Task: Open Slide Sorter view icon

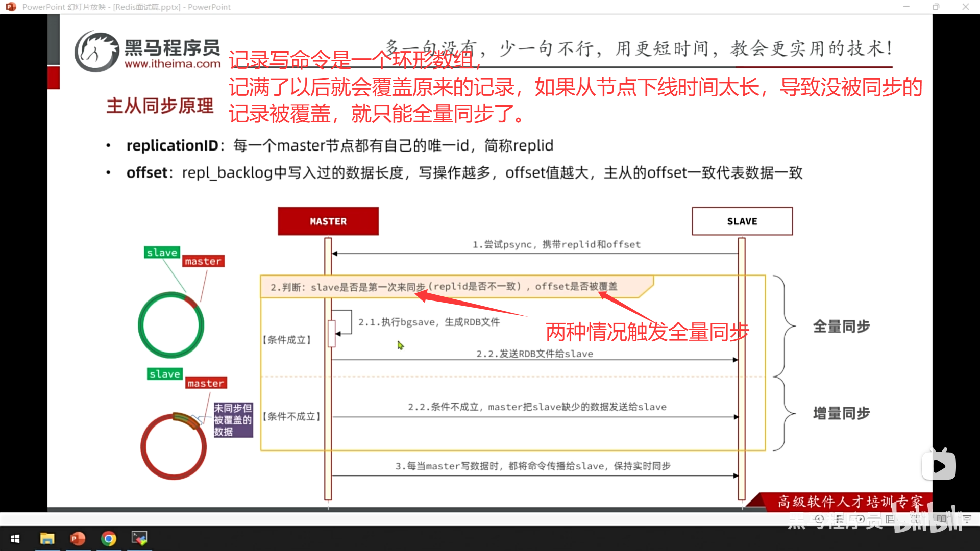Action: click(x=917, y=519)
